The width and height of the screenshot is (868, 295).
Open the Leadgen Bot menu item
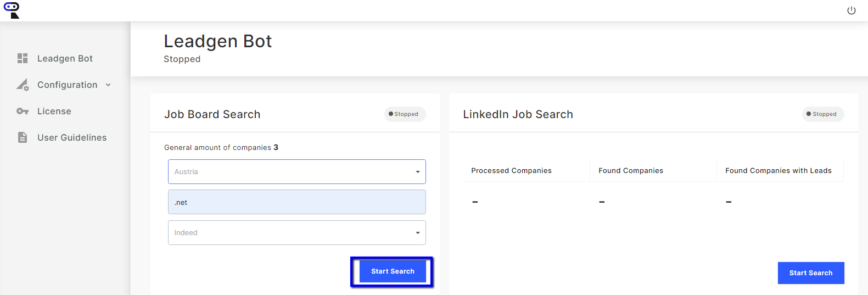(x=65, y=58)
